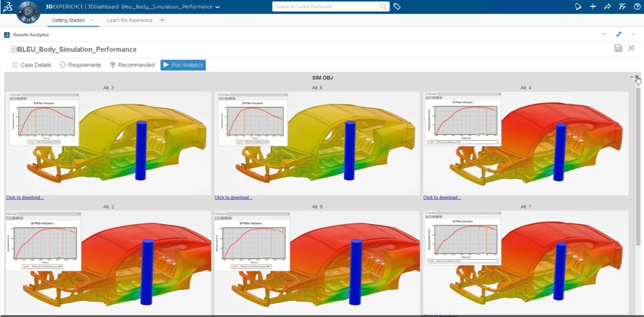644x317 pixels.
Task: Click download link under Alt. 3
Action: point(24,198)
